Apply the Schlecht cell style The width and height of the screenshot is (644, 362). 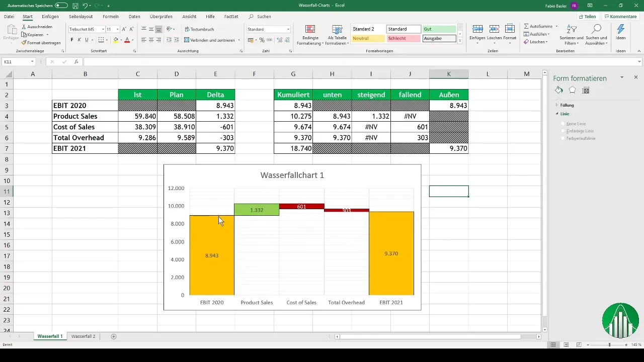click(404, 38)
